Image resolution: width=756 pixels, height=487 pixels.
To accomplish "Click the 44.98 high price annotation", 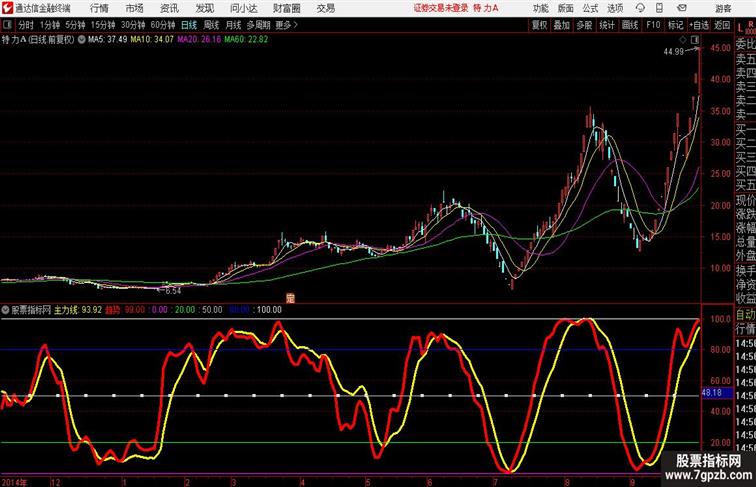I will tap(674, 52).
